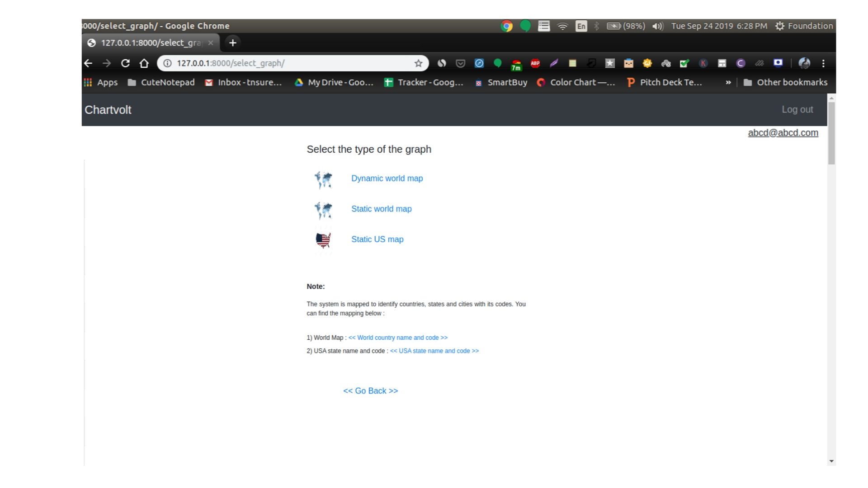The width and height of the screenshot is (868, 488).
Task: Open the World country name and code link
Action: point(398,338)
